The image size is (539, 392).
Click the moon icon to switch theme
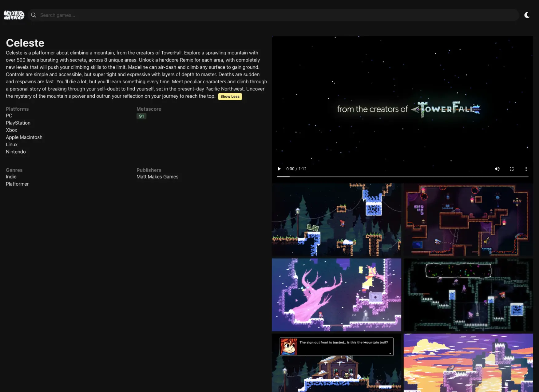tap(528, 15)
